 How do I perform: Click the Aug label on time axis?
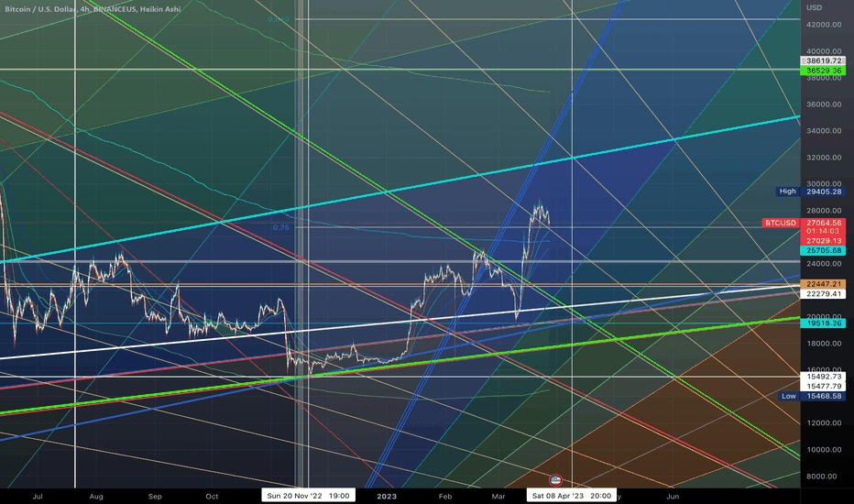point(96,497)
